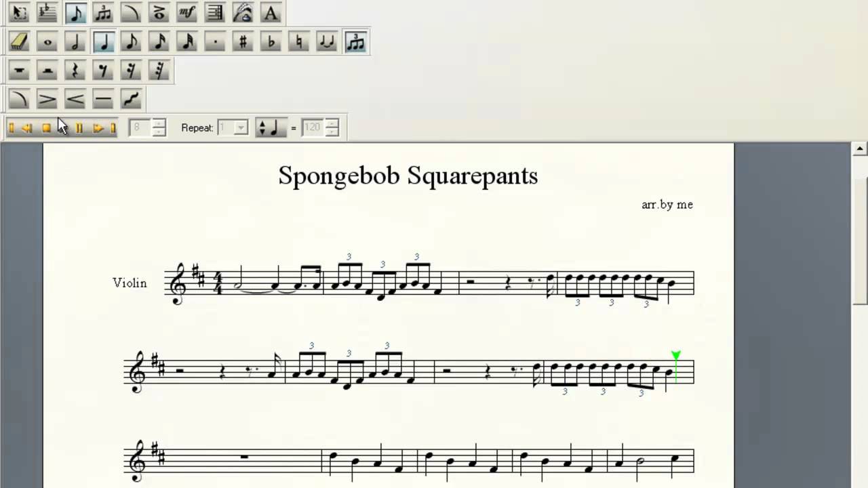
Task: Choose the thirty-second note duration
Action: pos(186,42)
